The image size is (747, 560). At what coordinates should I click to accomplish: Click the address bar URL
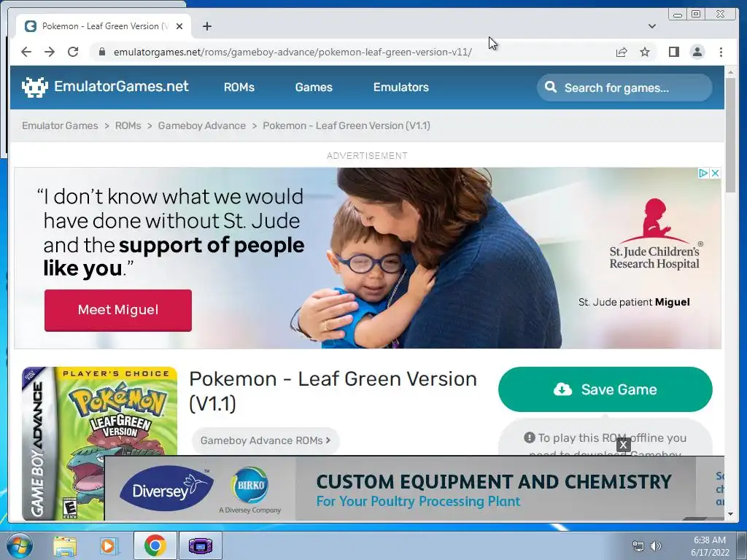(293, 52)
